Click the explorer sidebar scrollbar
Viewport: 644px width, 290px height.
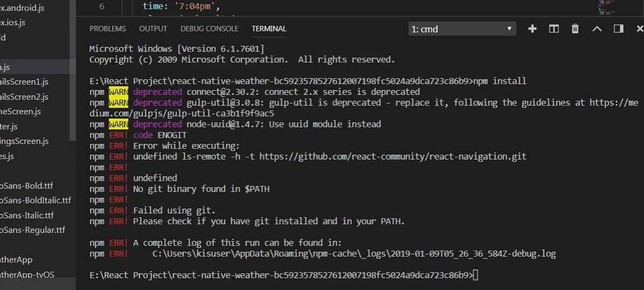point(73,70)
